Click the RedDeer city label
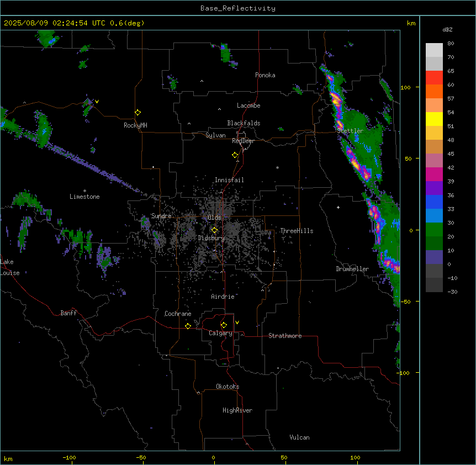Image resolution: width=476 pixels, height=465 pixels. (x=243, y=141)
